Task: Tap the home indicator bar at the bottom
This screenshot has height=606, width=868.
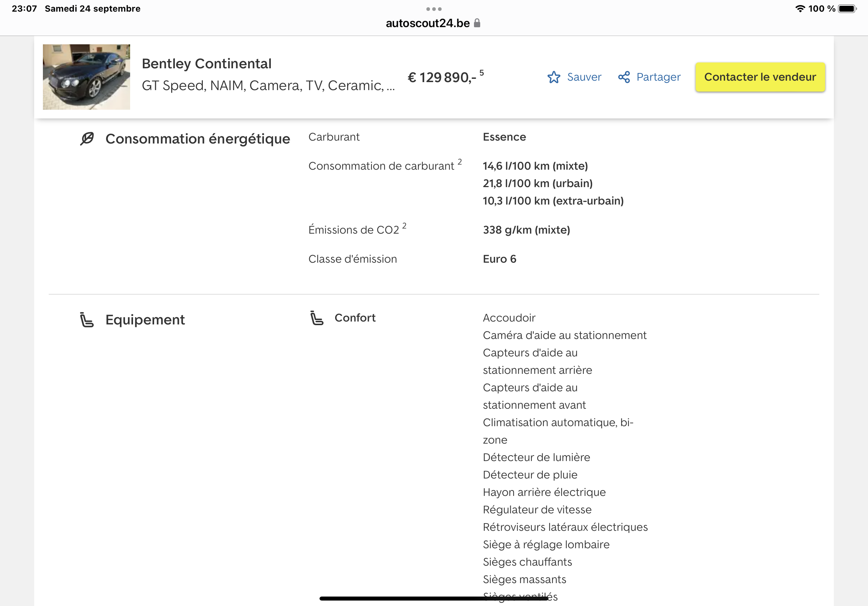Action: coord(434,598)
